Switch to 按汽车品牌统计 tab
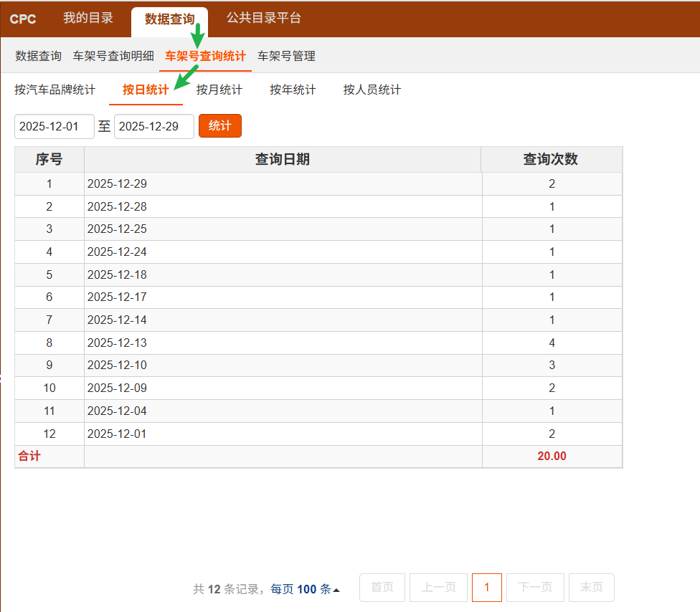The width and height of the screenshot is (700, 612). [x=55, y=90]
